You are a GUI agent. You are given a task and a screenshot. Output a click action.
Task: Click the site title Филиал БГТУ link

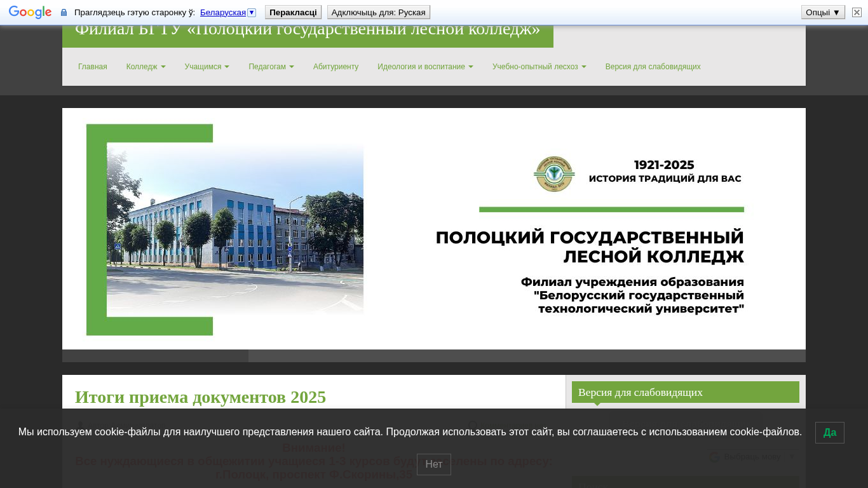[x=308, y=30]
